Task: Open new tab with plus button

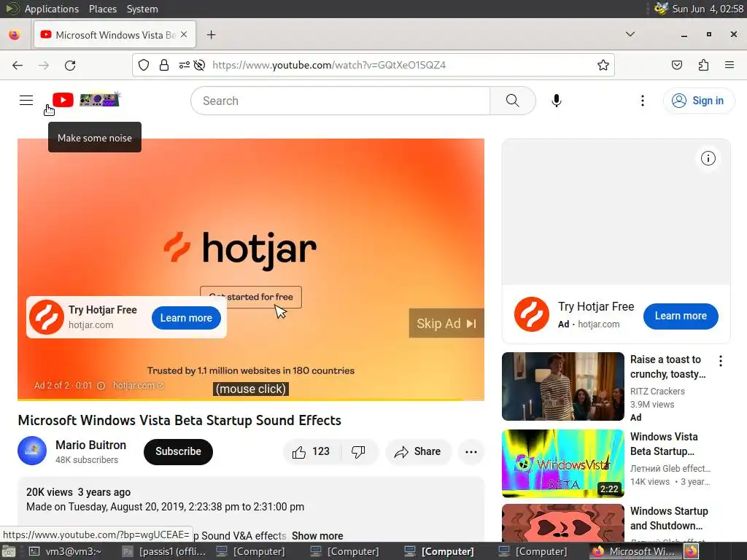Action: [211, 35]
